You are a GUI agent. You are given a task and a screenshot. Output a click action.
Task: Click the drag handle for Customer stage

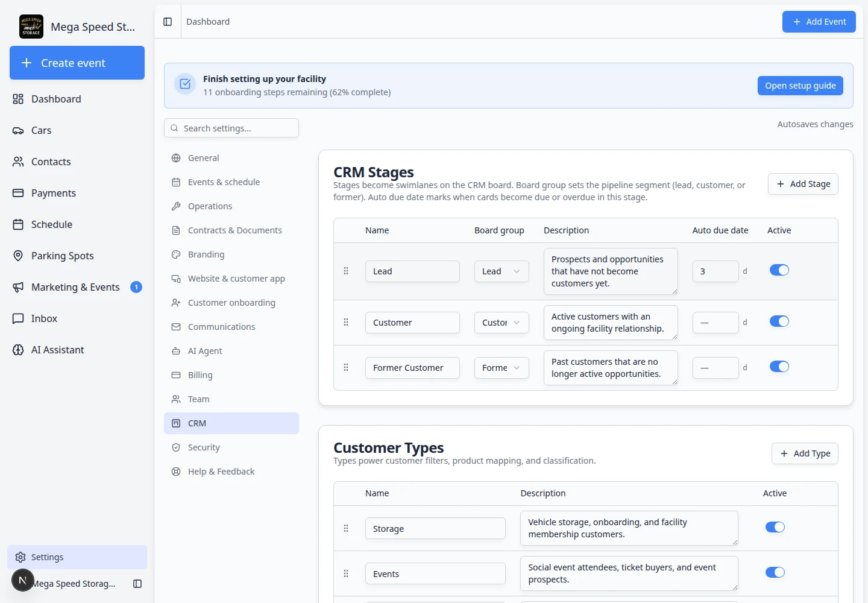(x=346, y=322)
